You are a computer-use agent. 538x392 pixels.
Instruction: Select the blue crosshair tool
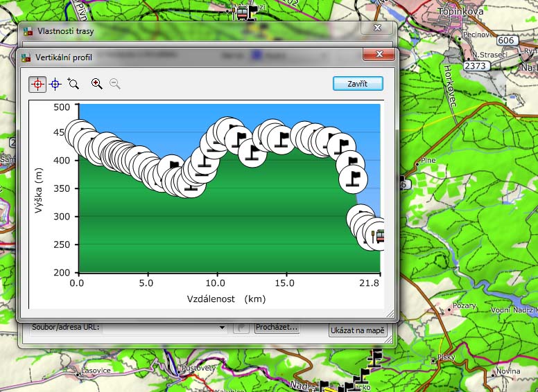[55, 84]
